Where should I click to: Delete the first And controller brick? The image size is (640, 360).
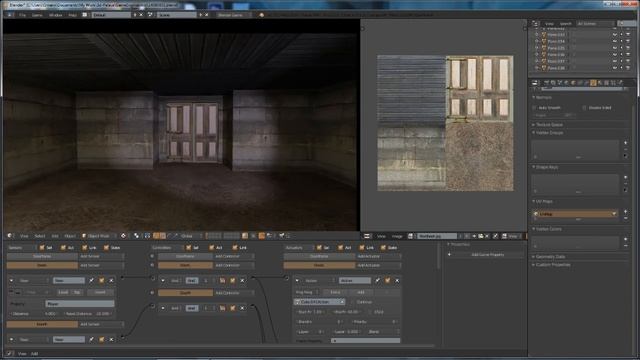tap(242, 280)
